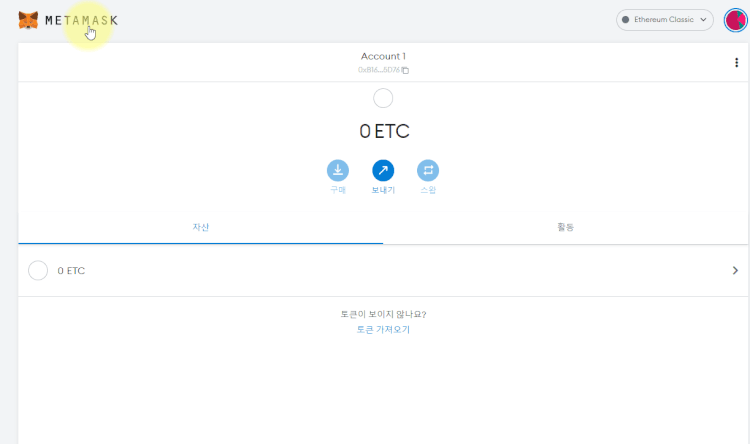Click the 구매 (Buy) download icon

(338, 170)
